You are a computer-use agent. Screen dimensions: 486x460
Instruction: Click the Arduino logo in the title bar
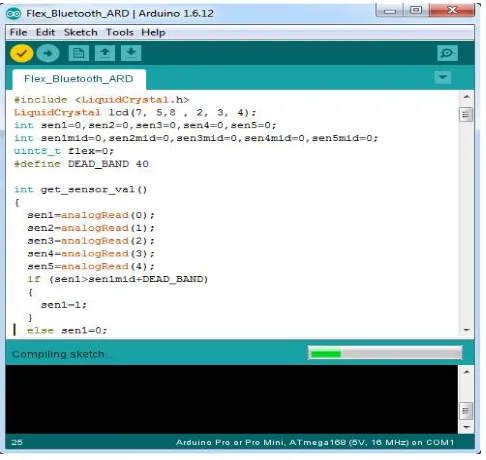coord(14,14)
